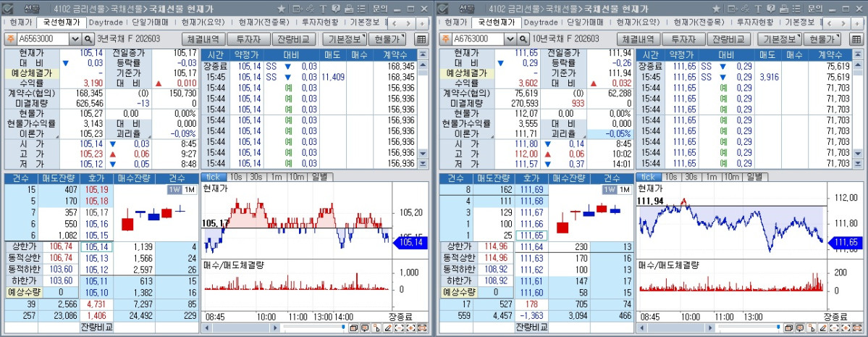Click bottom scroll arrow of left trade table

tap(423, 164)
